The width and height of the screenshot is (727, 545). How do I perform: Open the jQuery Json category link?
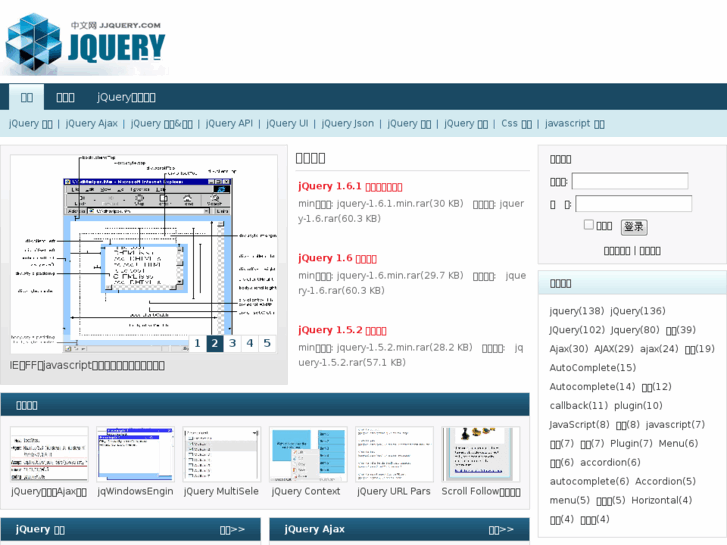(x=347, y=123)
